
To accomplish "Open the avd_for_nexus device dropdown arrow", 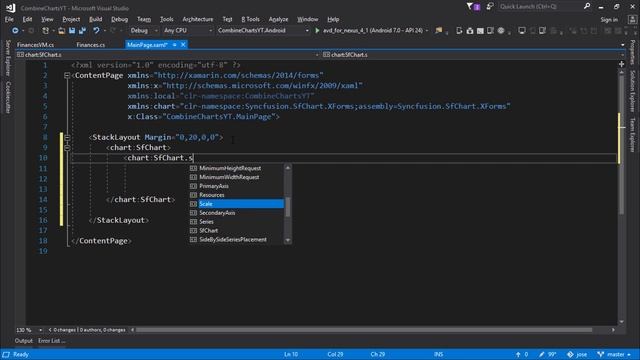I will pos(427,31).
